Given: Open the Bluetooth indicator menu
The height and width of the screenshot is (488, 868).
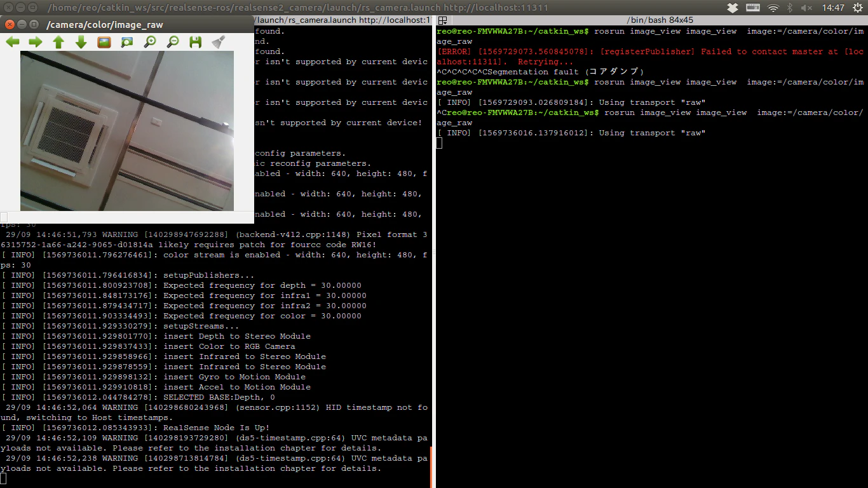Looking at the screenshot, I should coord(790,8).
